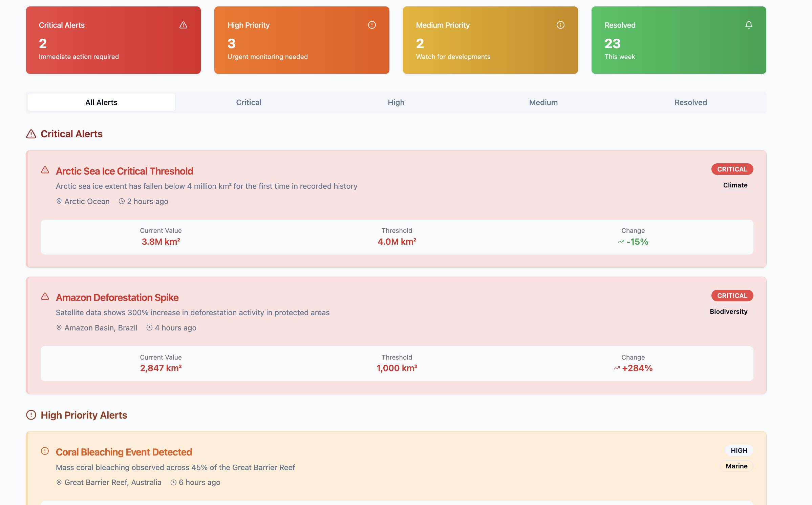Click the CRITICAL badge on Amazon alert
812x505 pixels.
(732, 296)
